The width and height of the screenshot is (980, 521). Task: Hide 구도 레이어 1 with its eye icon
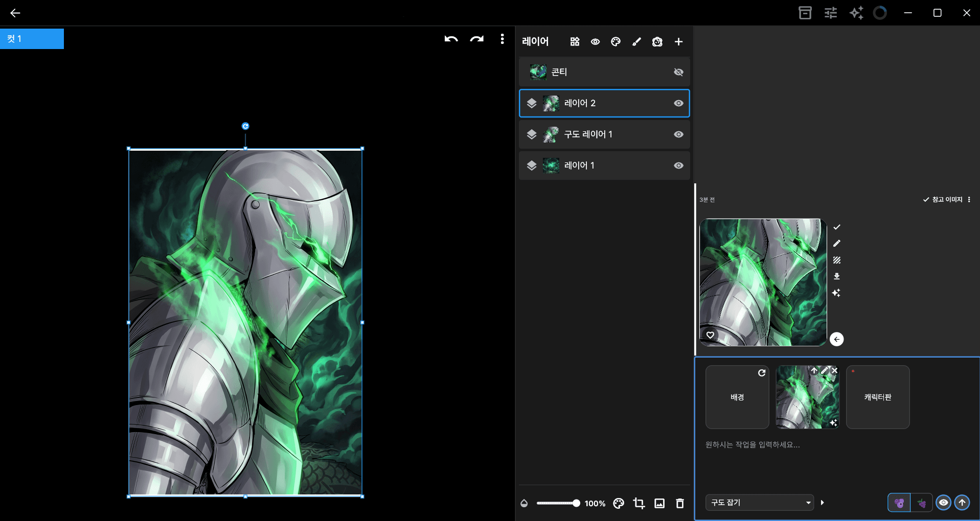pos(678,134)
